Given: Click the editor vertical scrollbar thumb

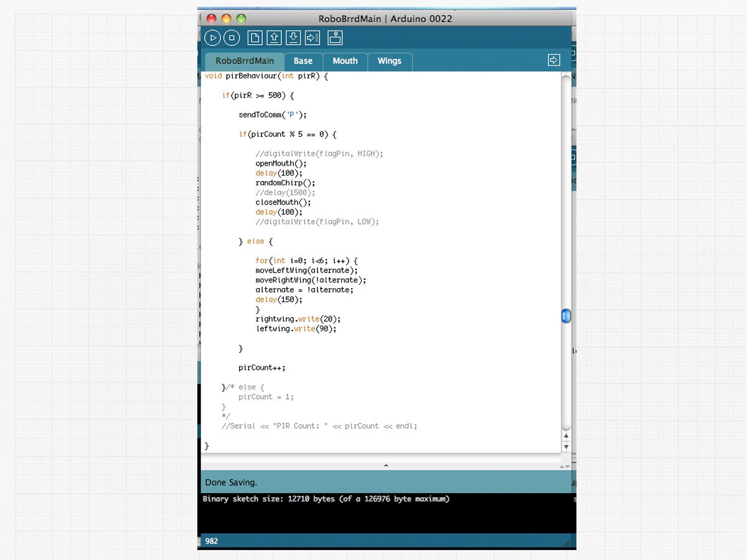Looking at the screenshot, I should [566, 316].
